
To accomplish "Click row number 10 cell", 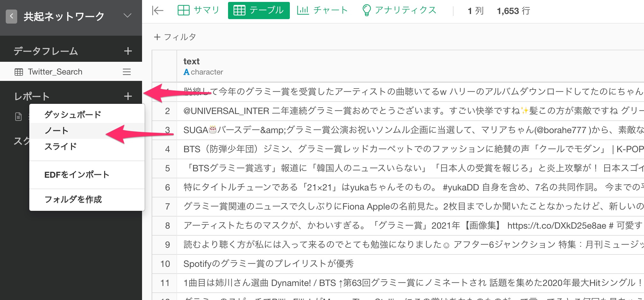I will click(165, 264).
